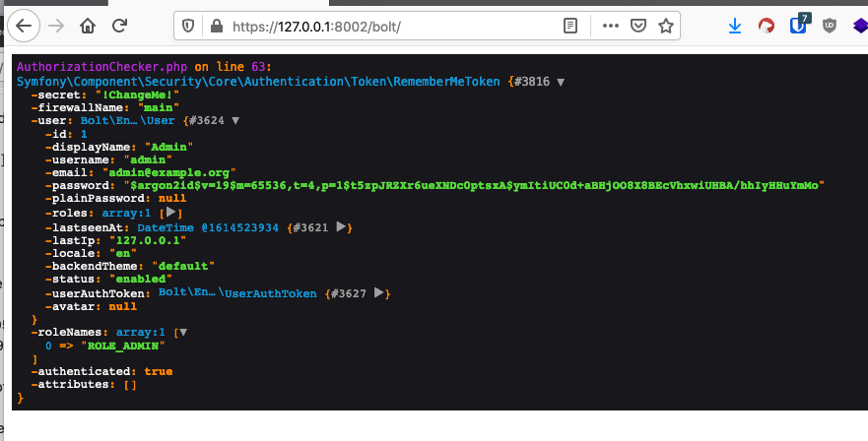Click the locale value "en"
The image size is (868, 441).
(123, 253)
